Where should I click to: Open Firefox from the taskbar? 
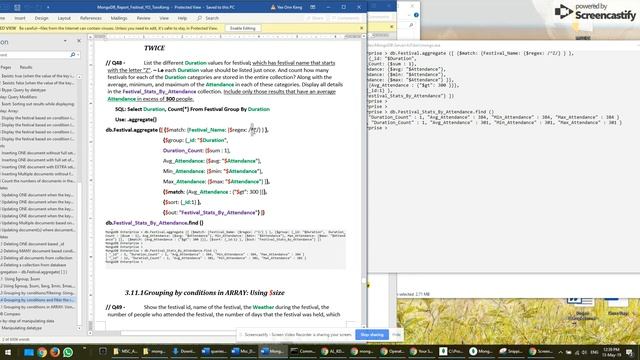(55, 351)
